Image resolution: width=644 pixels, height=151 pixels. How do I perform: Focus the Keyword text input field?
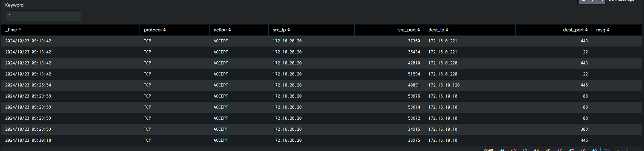43,16
